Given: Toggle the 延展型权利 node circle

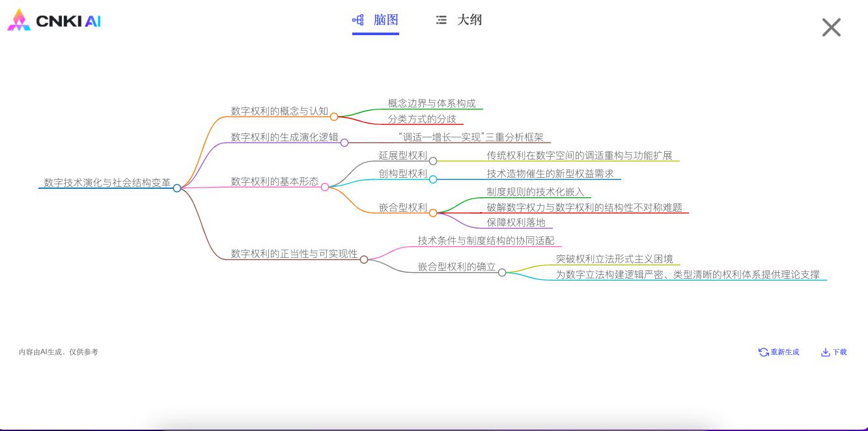Looking at the screenshot, I should [x=433, y=161].
